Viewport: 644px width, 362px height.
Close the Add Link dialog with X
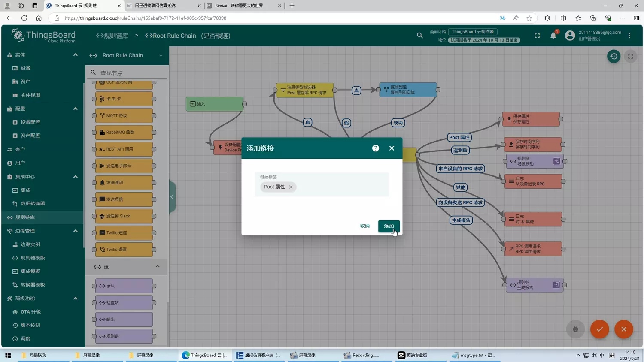pos(392,148)
